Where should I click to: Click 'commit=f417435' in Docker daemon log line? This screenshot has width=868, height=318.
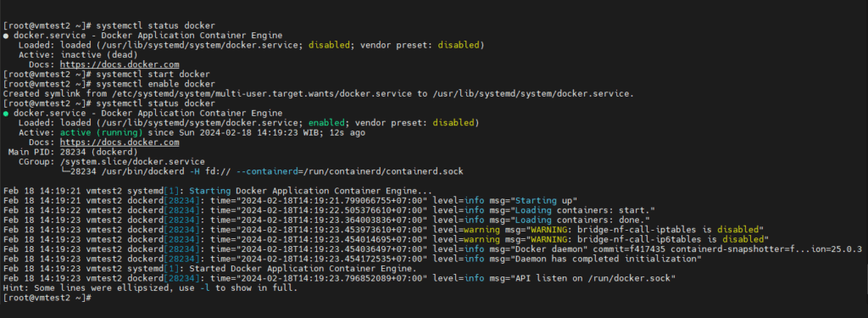[x=631, y=249]
